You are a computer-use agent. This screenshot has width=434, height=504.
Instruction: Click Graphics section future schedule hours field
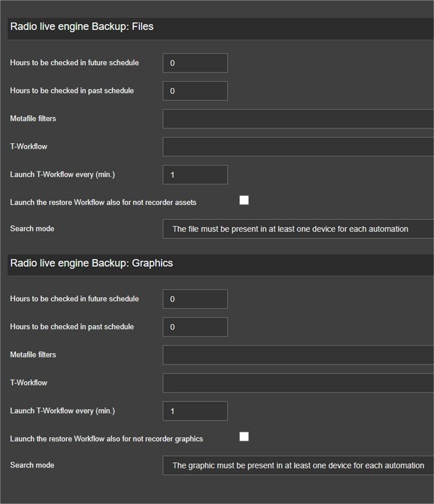(195, 299)
